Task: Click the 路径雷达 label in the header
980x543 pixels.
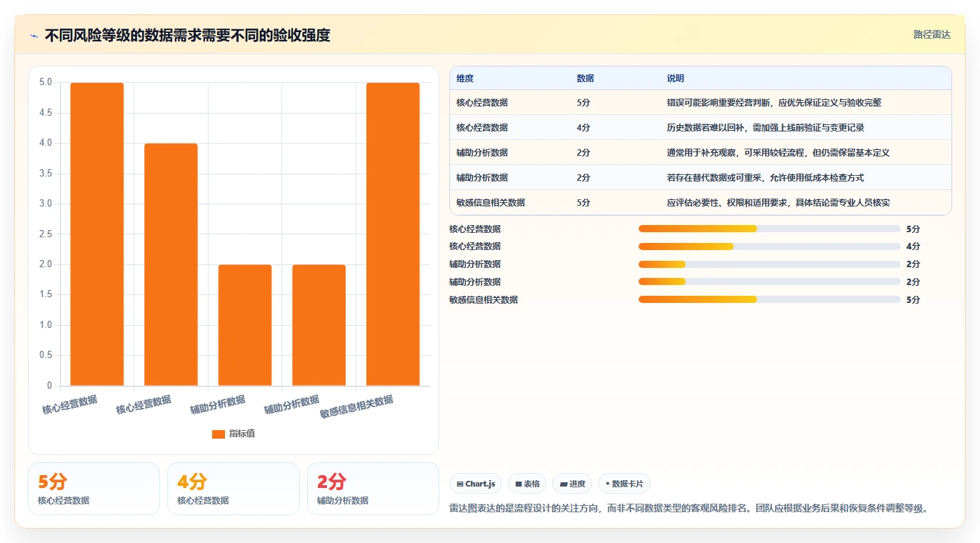Action: [x=932, y=34]
